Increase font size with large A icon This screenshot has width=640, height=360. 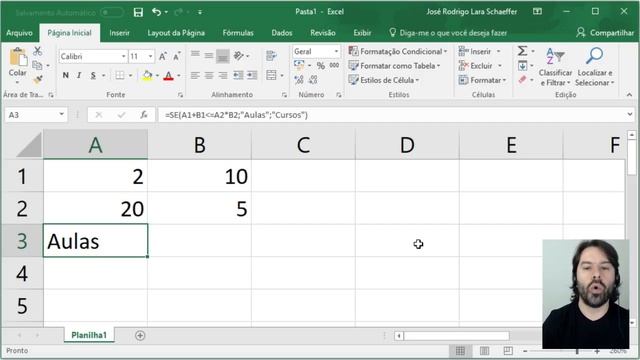pos(162,56)
